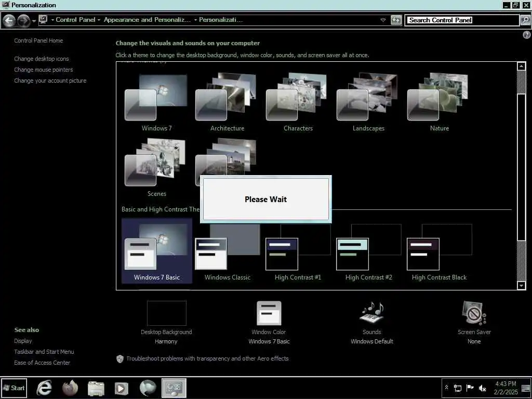Open the Start menu

pyautogui.click(x=14, y=388)
